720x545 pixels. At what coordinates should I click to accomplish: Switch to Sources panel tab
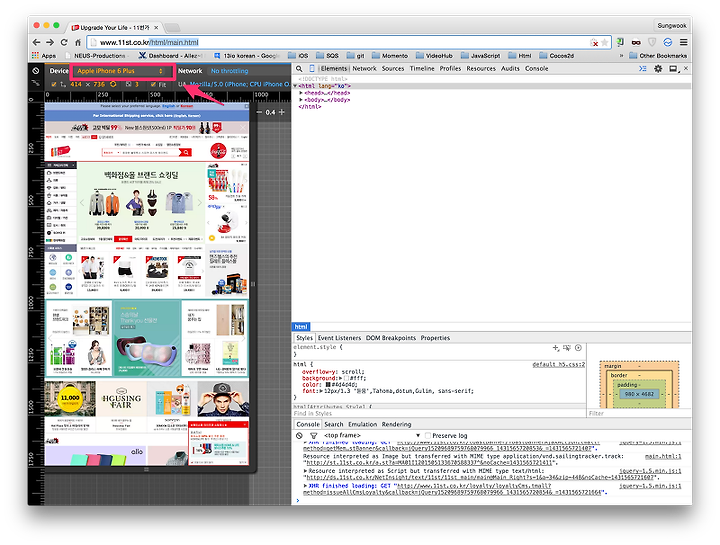coord(393,68)
